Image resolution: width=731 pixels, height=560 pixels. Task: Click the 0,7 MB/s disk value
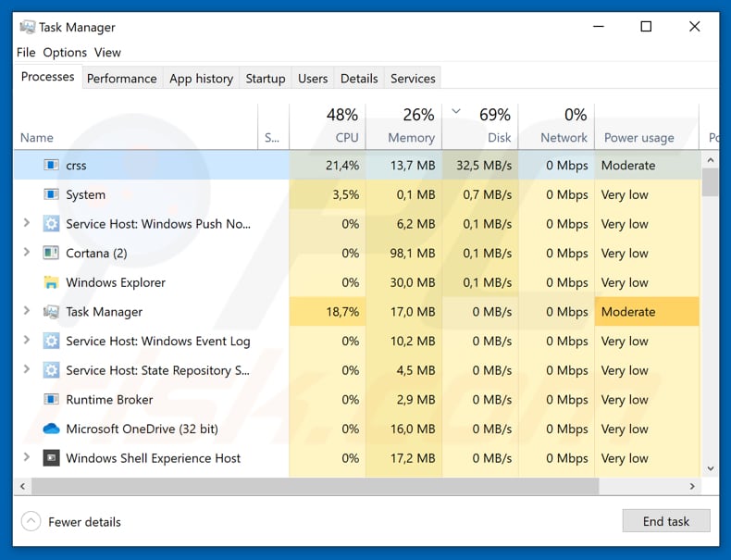[x=487, y=195]
